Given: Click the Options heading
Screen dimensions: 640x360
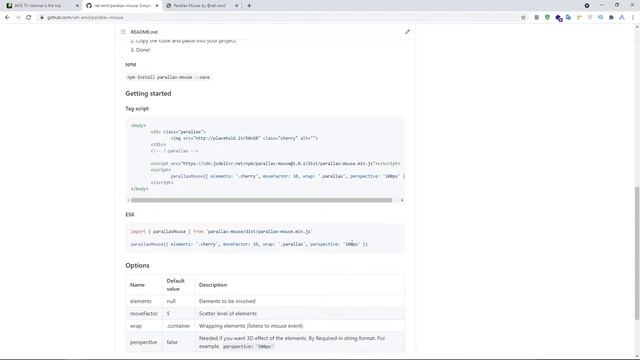Looking at the screenshot, I should (x=138, y=265).
